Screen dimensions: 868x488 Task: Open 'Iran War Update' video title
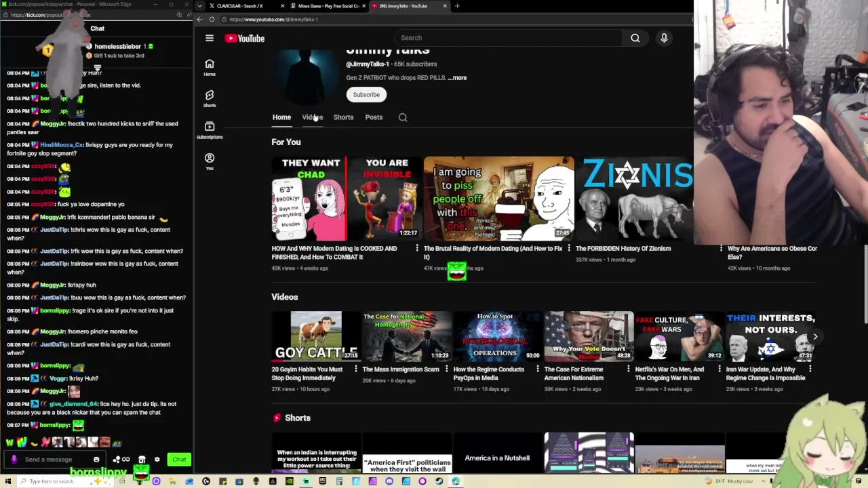tap(766, 373)
